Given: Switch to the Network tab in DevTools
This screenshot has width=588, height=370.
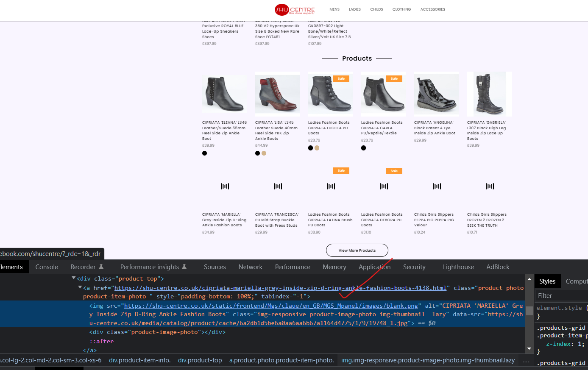Looking at the screenshot, I should pyautogui.click(x=250, y=267).
